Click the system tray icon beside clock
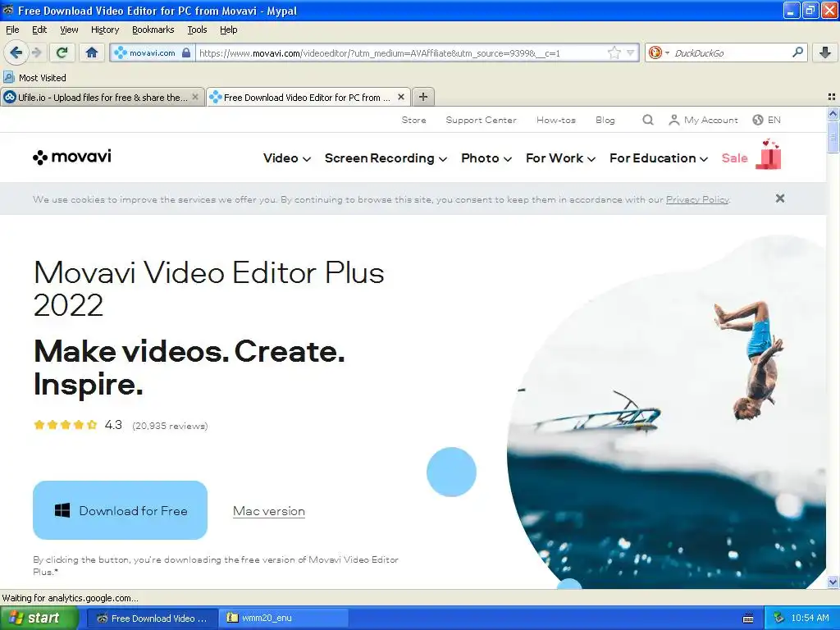Viewport: 840px width, 630px height. click(x=779, y=619)
